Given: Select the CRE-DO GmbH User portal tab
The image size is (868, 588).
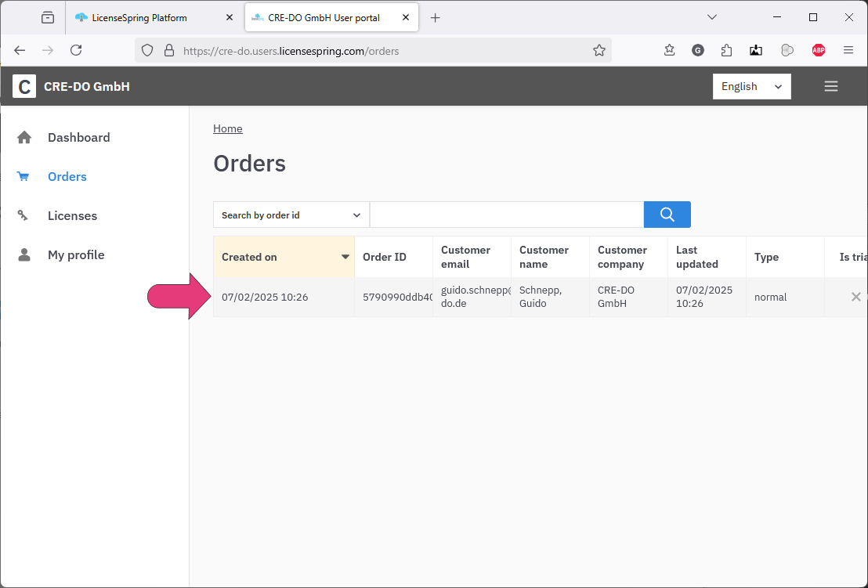Looking at the screenshot, I should (x=331, y=18).
